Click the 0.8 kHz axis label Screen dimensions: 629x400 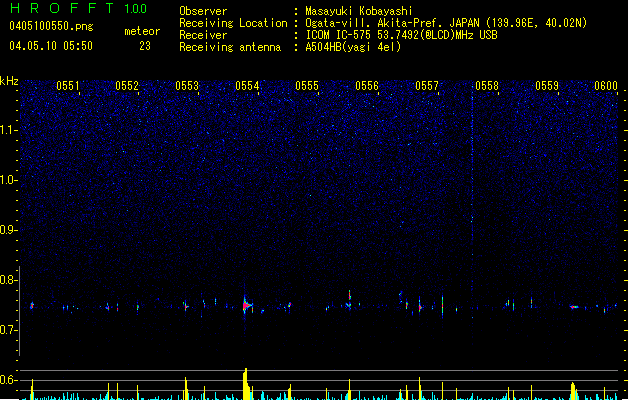click(9, 280)
